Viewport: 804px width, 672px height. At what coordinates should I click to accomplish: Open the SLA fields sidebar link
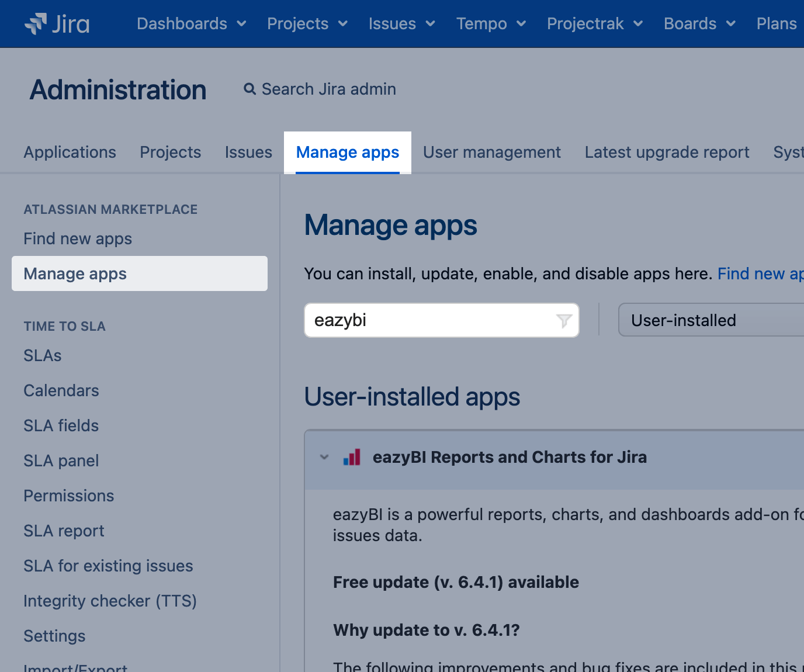tap(61, 425)
